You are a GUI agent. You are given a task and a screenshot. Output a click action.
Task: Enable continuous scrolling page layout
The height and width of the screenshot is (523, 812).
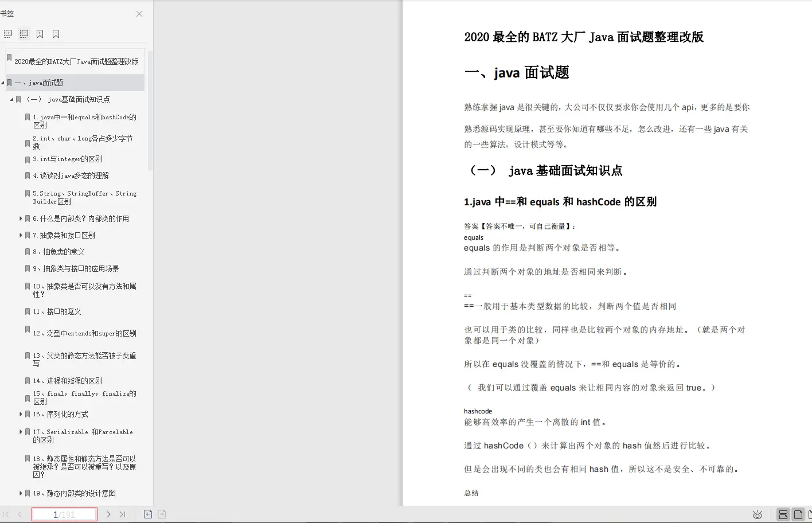pyautogui.click(x=783, y=514)
